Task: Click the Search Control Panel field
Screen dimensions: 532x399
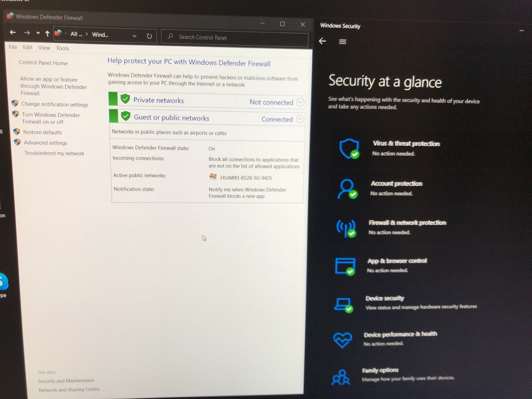Action: (x=235, y=38)
